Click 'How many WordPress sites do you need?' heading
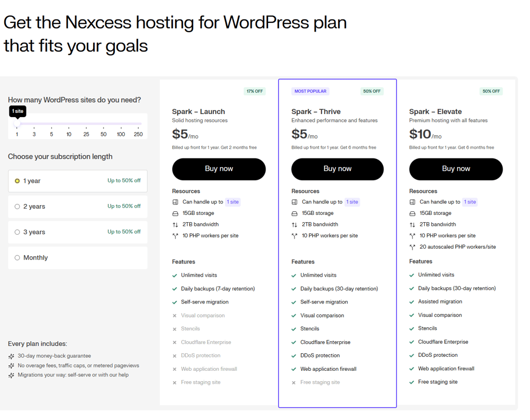Viewport: 530px width, 420px height. [75, 100]
